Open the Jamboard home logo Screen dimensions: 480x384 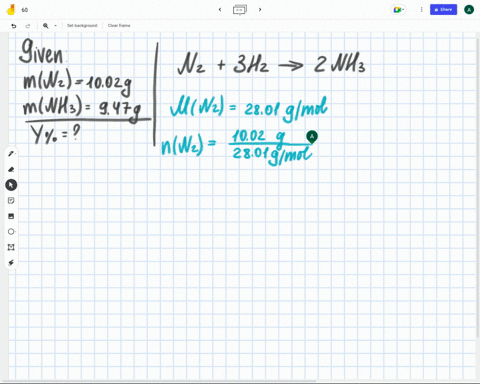[x=11, y=10]
